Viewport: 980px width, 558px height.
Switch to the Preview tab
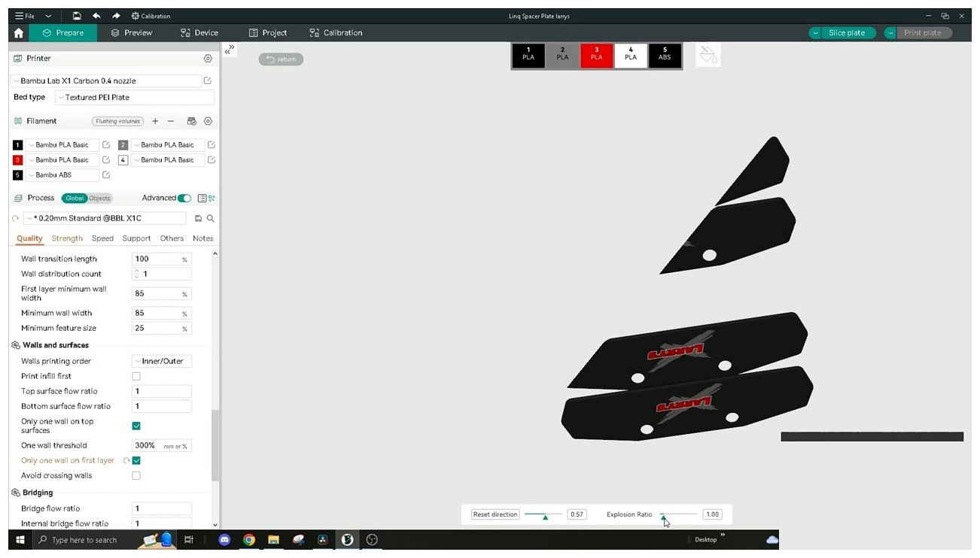[132, 33]
